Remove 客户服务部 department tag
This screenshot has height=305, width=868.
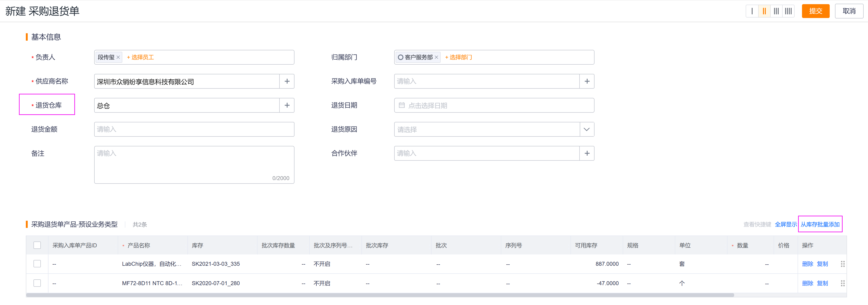pos(436,57)
